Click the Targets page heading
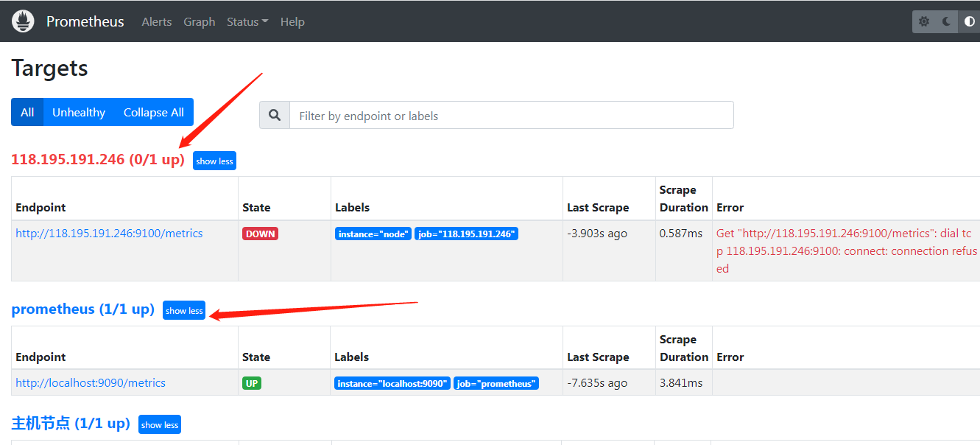The image size is (980, 445). click(x=49, y=68)
